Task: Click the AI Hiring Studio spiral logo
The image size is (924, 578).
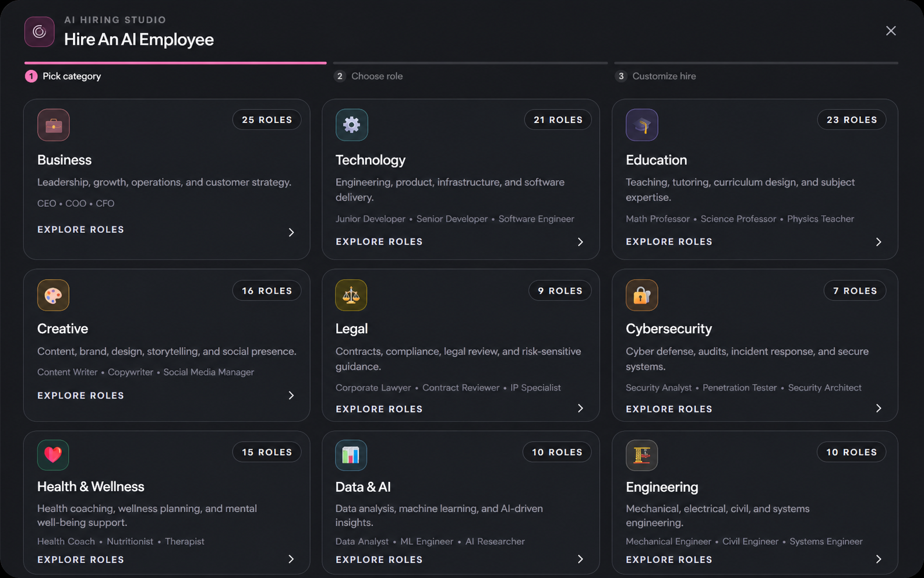Action: [x=40, y=31]
